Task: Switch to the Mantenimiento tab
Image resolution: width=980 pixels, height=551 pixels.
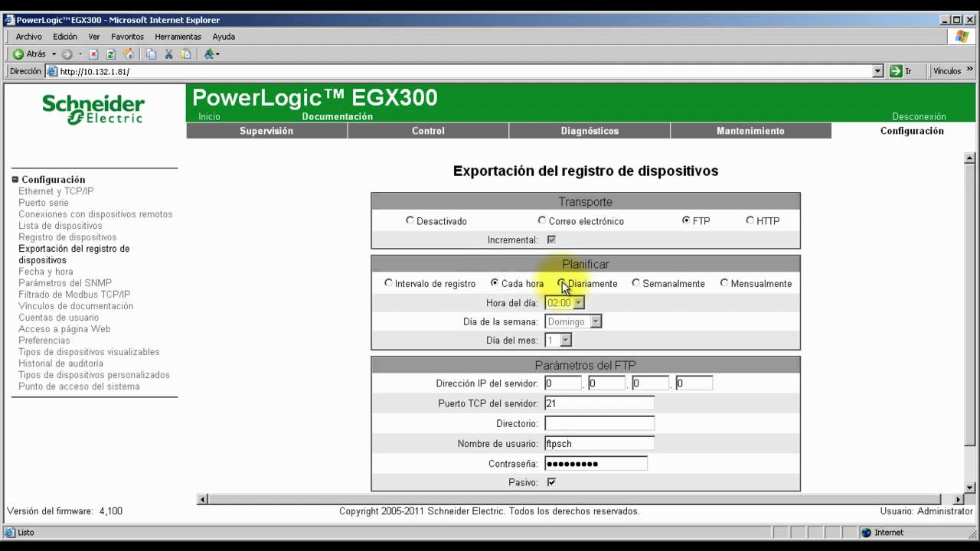Action: click(750, 131)
